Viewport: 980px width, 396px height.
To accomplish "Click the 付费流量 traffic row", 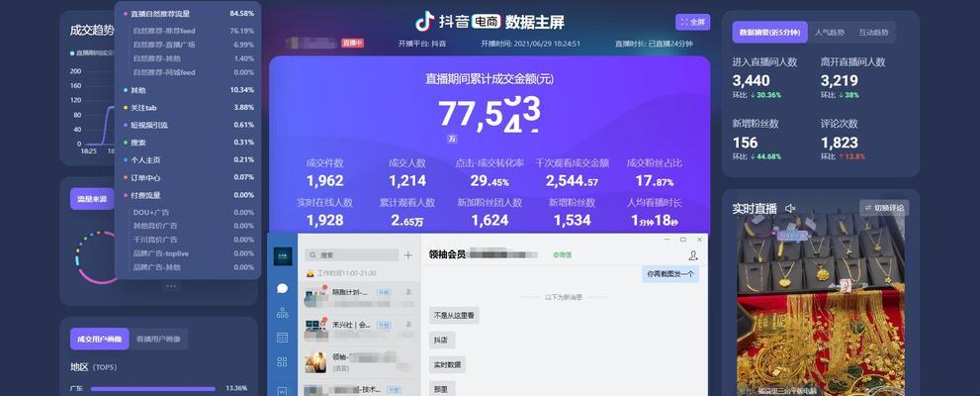I will pos(188,195).
